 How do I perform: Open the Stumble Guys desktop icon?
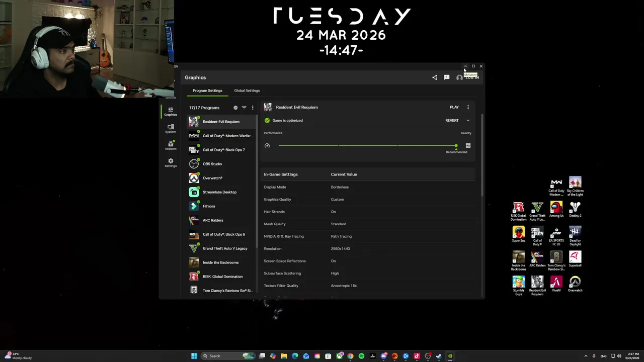519,286
